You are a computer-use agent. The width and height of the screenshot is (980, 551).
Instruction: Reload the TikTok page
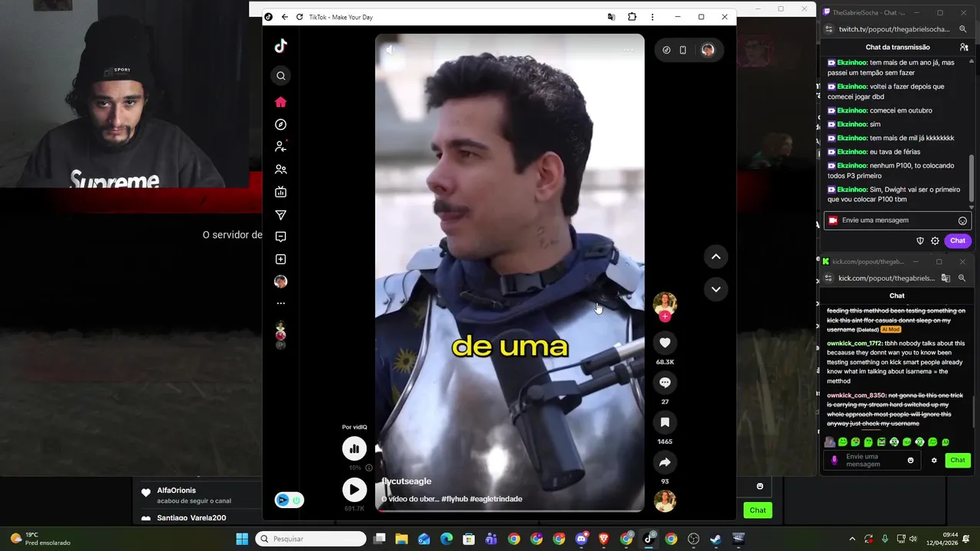(x=299, y=17)
